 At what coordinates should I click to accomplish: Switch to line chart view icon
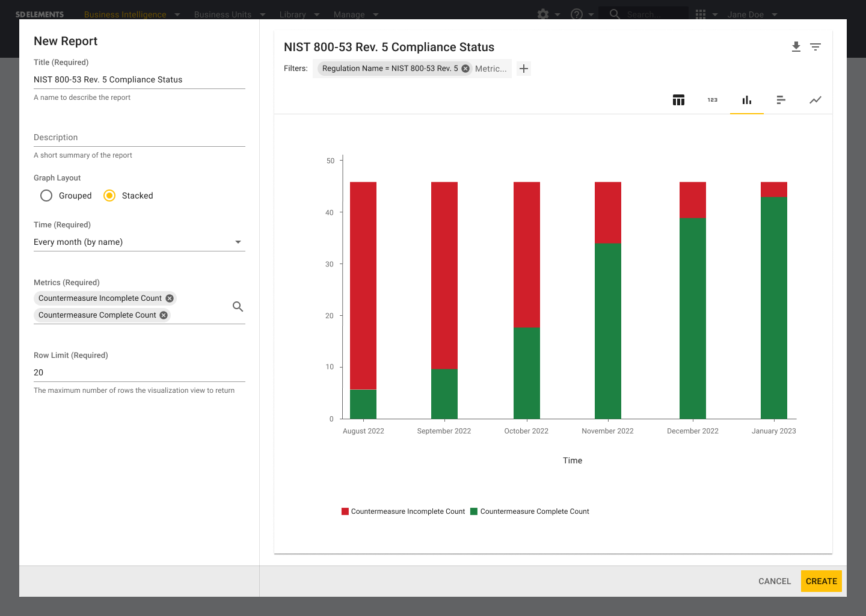coord(815,100)
